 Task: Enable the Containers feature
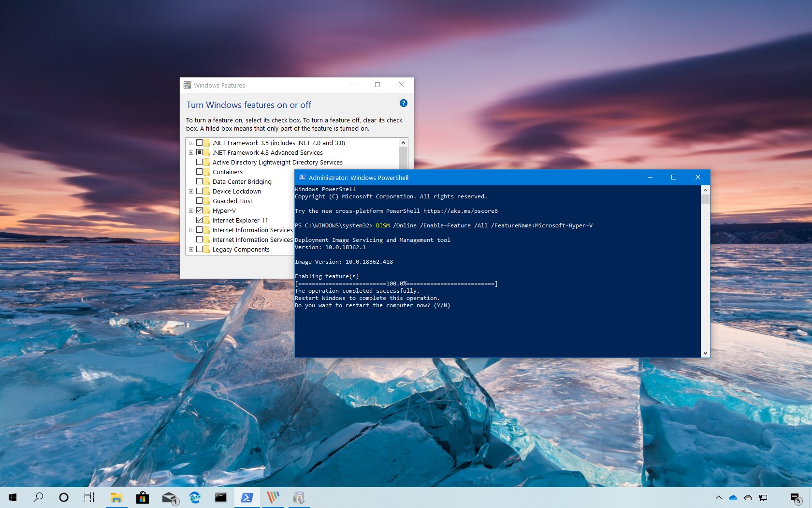coord(201,172)
